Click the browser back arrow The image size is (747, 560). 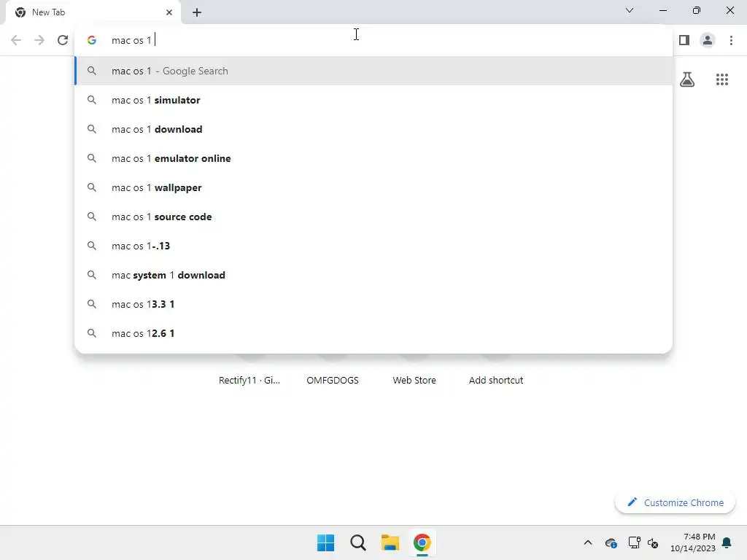tap(16, 41)
